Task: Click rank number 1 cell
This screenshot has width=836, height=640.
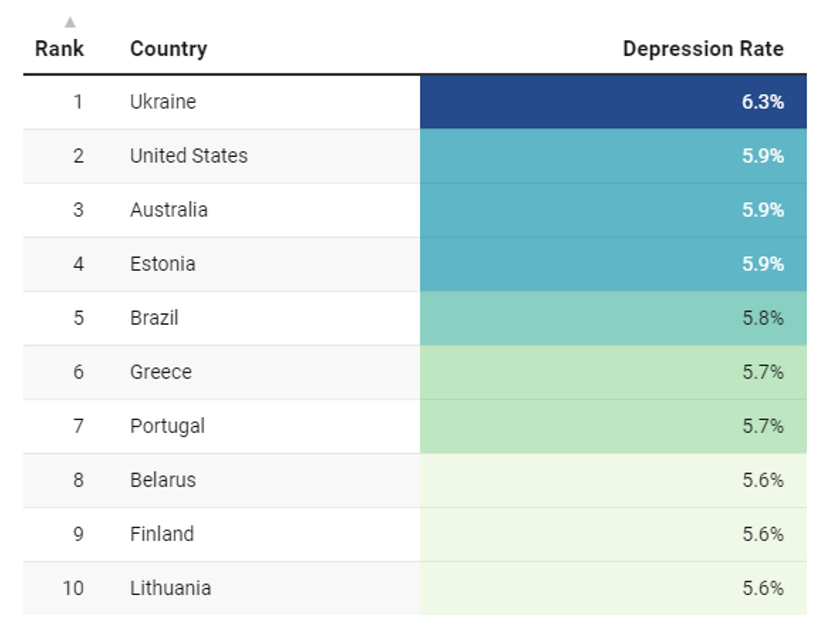Action: [x=78, y=101]
